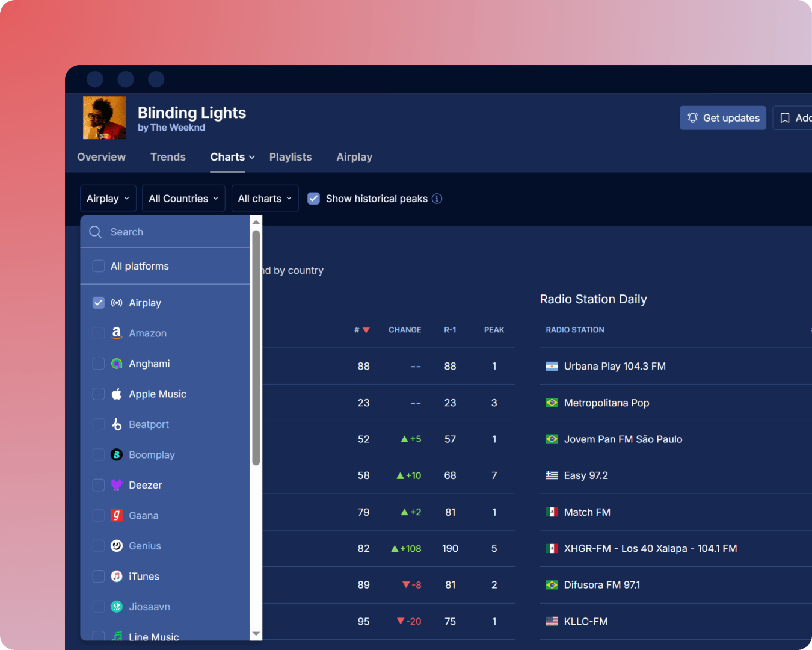Screen dimensions: 812x650
Task: Focus the platform Search field
Action: click(x=174, y=232)
